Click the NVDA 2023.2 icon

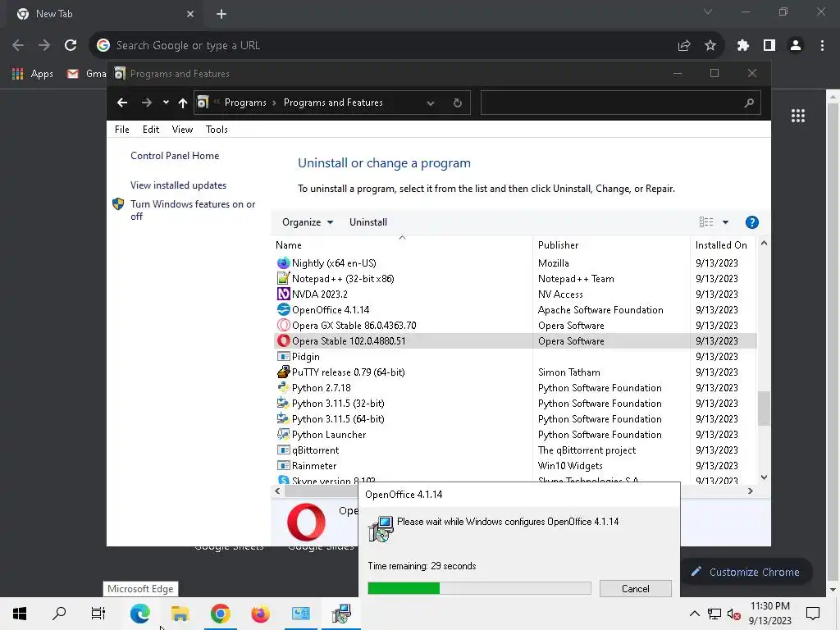[283, 294]
